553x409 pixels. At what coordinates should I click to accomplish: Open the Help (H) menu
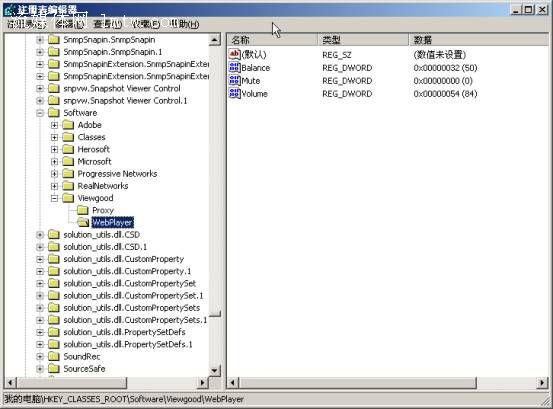pyautogui.click(x=184, y=24)
